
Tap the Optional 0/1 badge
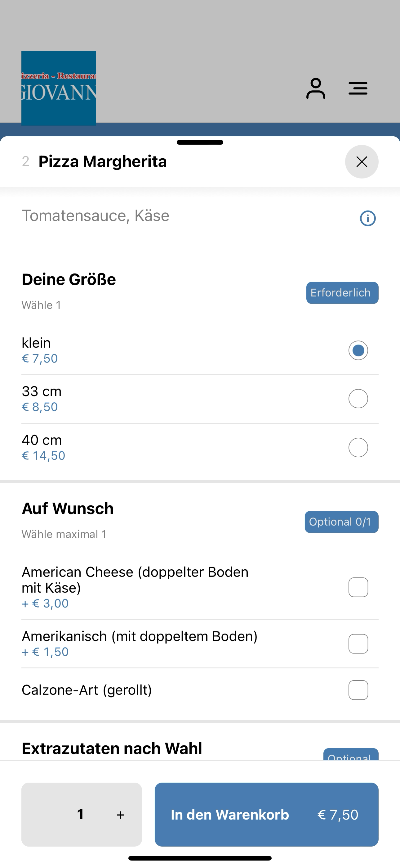pos(341,522)
